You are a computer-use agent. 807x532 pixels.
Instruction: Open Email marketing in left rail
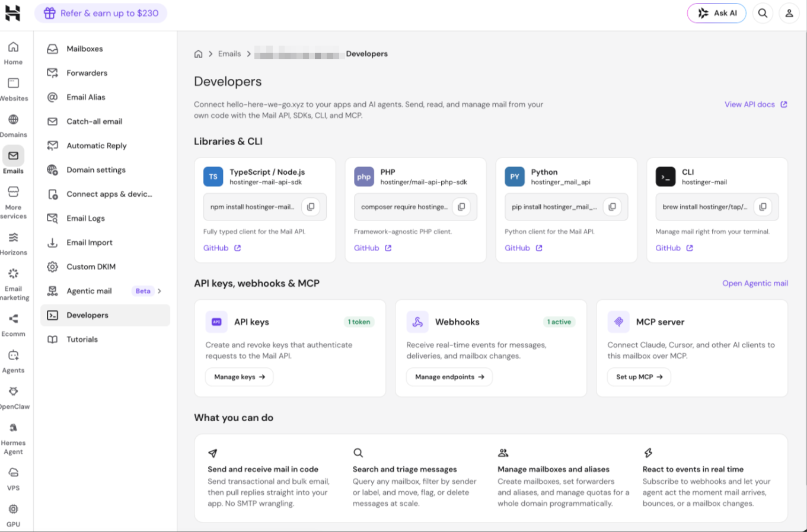[13, 284]
